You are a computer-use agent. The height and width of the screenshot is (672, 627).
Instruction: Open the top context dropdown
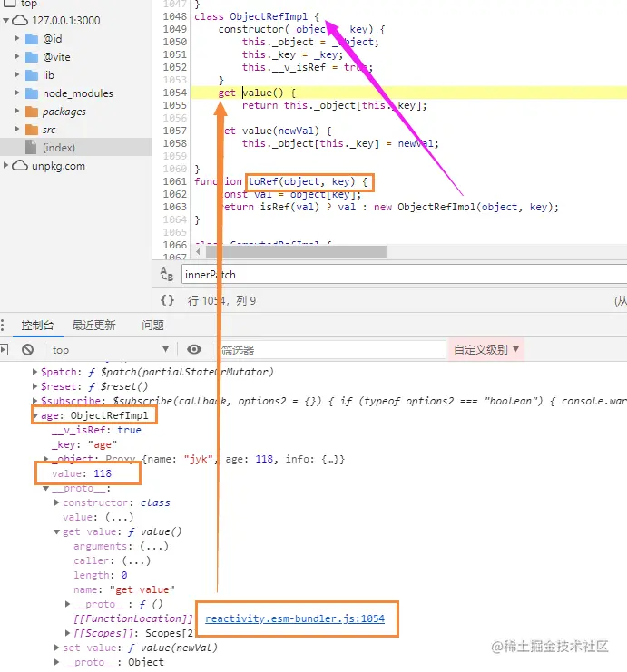(x=110, y=350)
